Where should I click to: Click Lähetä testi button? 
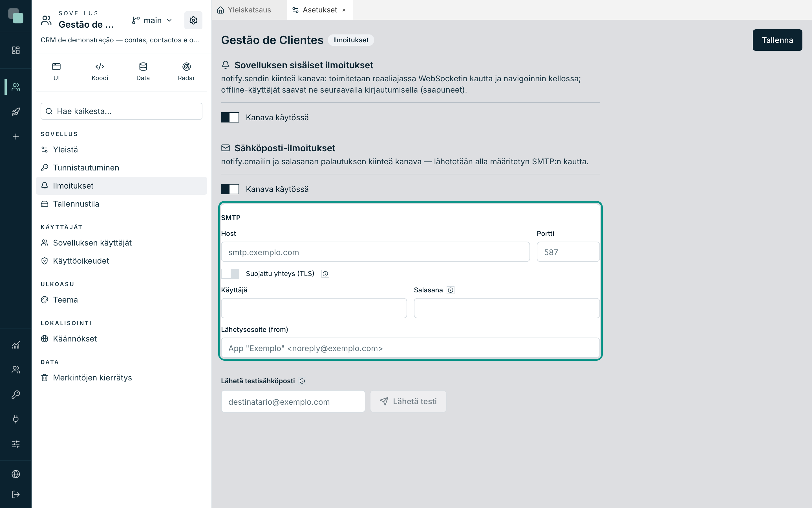(x=408, y=402)
